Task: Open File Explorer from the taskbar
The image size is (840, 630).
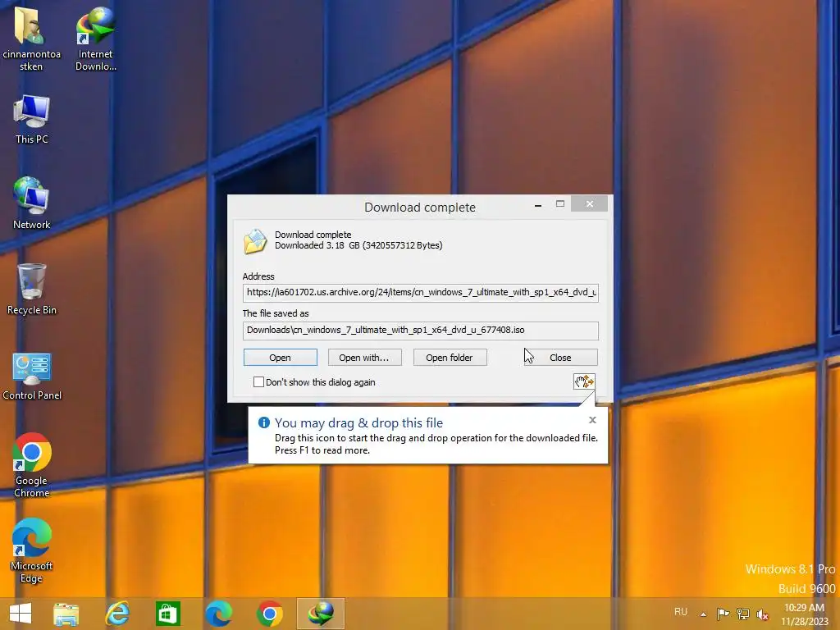Action: click(66, 614)
